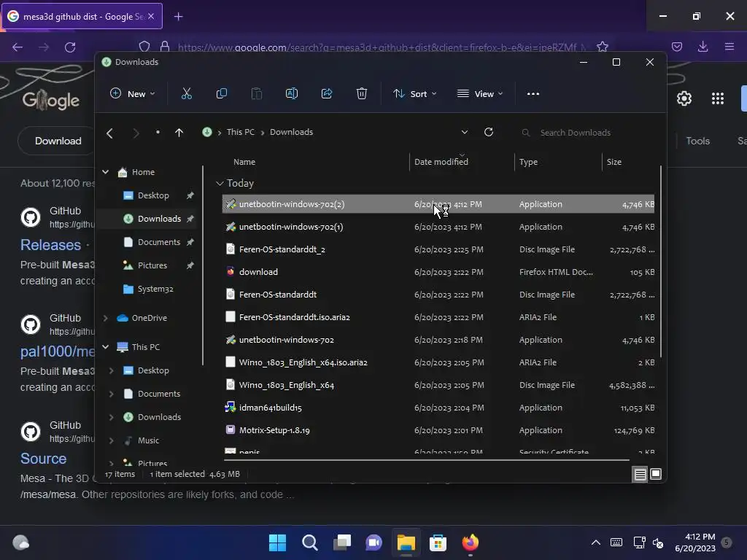Open Google settings gear icon
This screenshot has height=560, width=747.
684,98
